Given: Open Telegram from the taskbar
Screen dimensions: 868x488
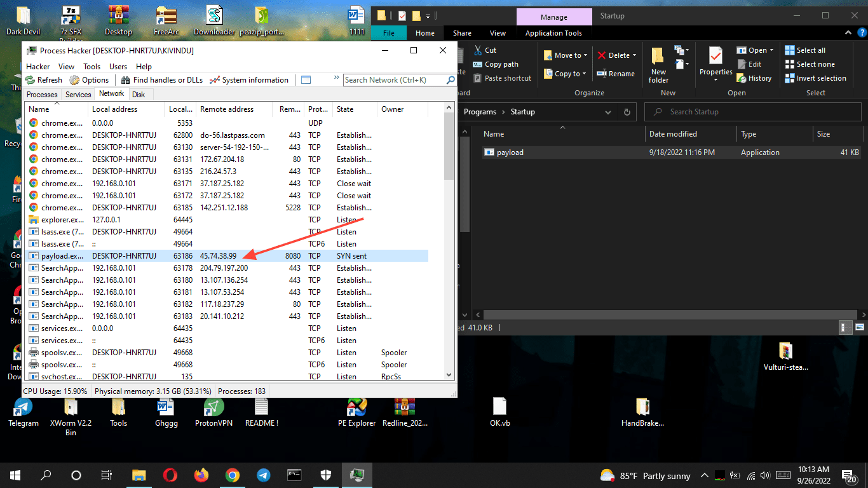Looking at the screenshot, I should coord(263,475).
